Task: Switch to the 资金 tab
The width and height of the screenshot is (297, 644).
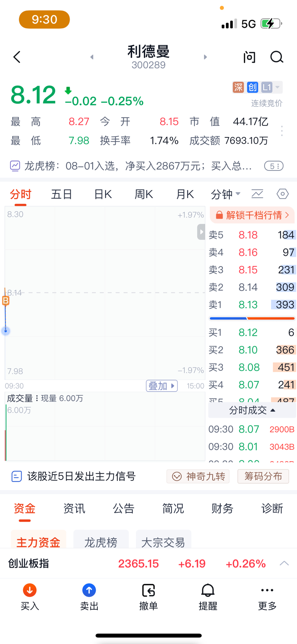Action: point(24,508)
